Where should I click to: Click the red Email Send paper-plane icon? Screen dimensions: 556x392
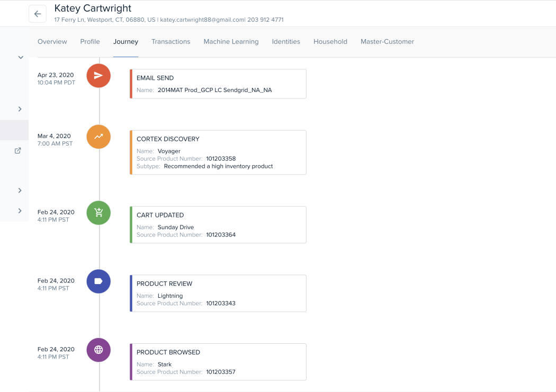point(98,76)
